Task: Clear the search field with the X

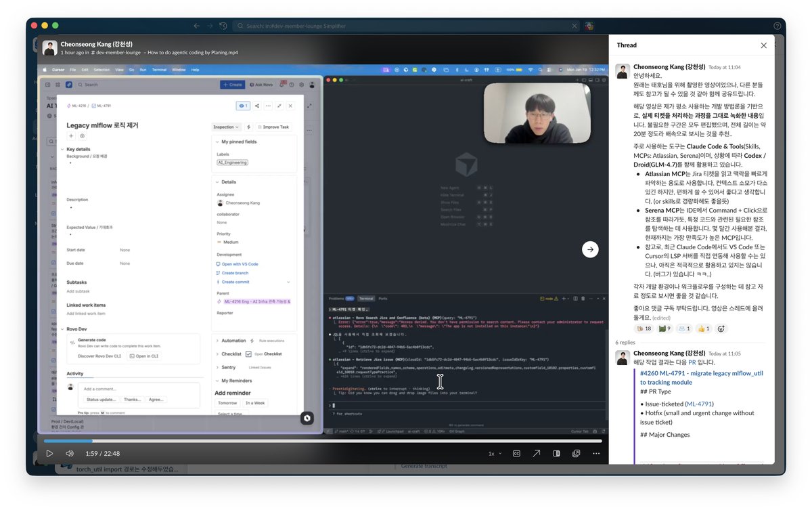Action: coord(574,26)
